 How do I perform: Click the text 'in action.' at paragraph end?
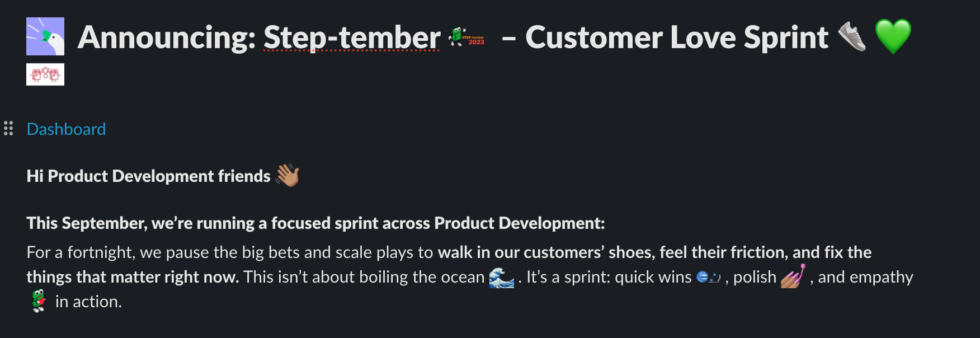pyautogui.click(x=88, y=302)
